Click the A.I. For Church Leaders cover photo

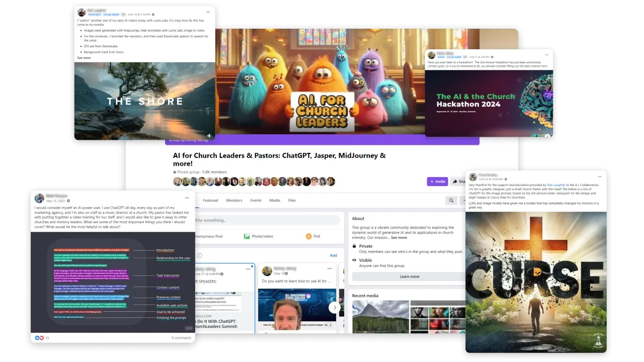point(322,81)
